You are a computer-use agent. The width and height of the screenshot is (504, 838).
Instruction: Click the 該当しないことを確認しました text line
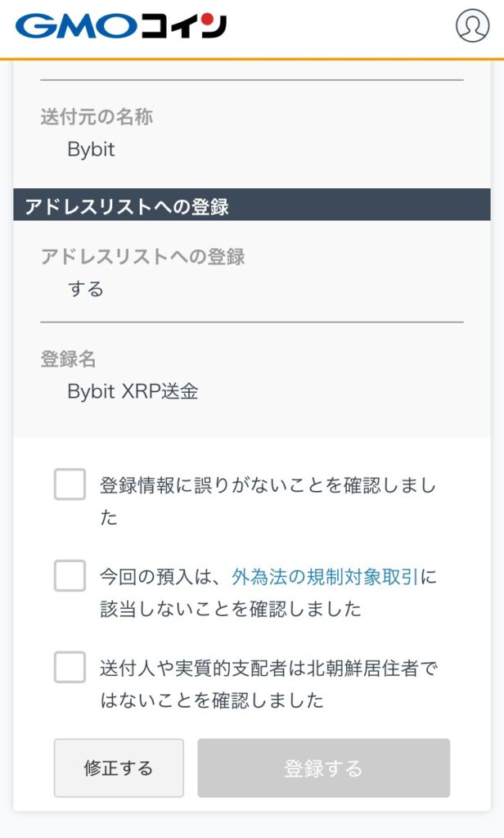pyautogui.click(x=230, y=610)
